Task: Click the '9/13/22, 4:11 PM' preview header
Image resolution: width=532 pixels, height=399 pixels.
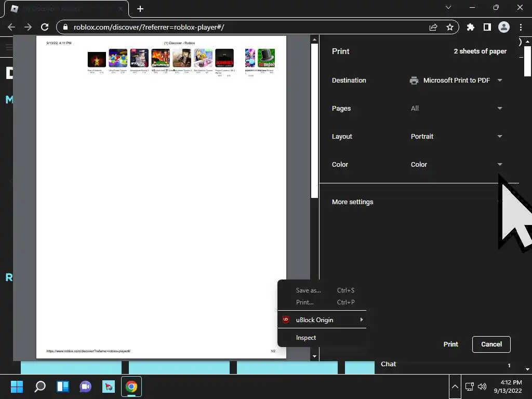Action: click(x=59, y=43)
